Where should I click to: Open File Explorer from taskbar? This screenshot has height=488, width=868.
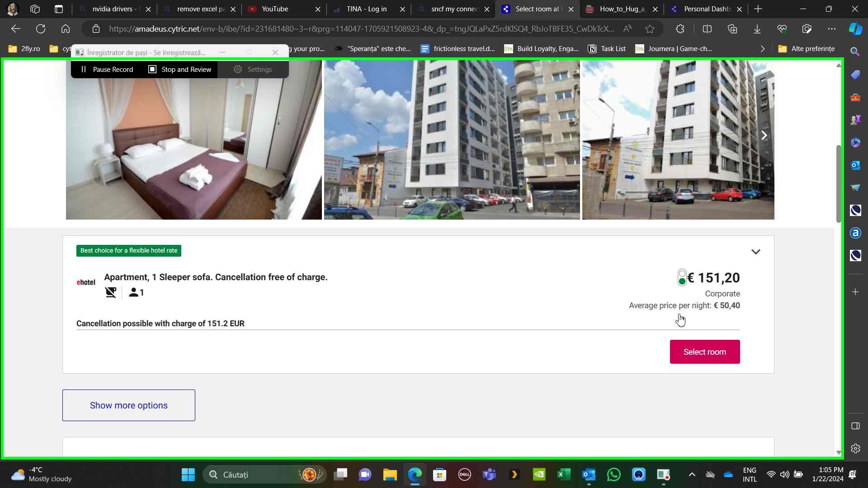[x=390, y=474]
